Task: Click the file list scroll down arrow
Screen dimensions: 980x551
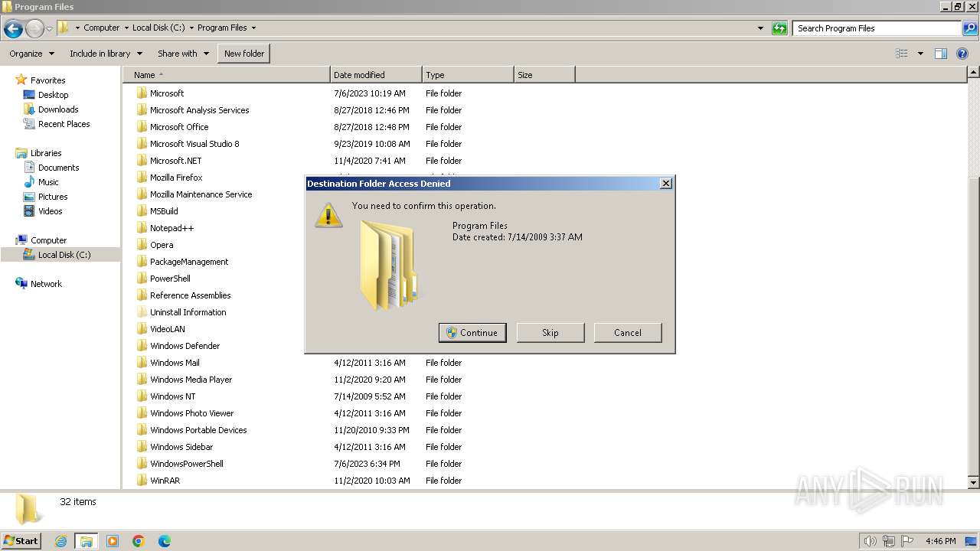Action: tap(974, 483)
